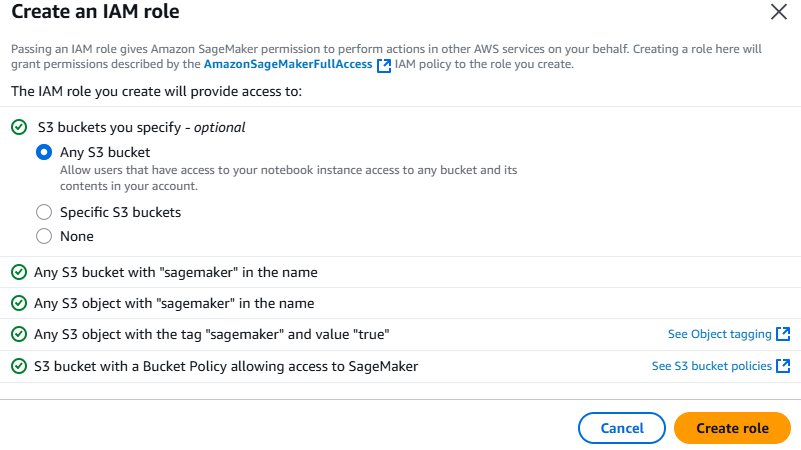Click the external-link icon beside AmazonSageMakerFullAccess
This screenshot has height=450, width=801.
pyautogui.click(x=384, y=65)
